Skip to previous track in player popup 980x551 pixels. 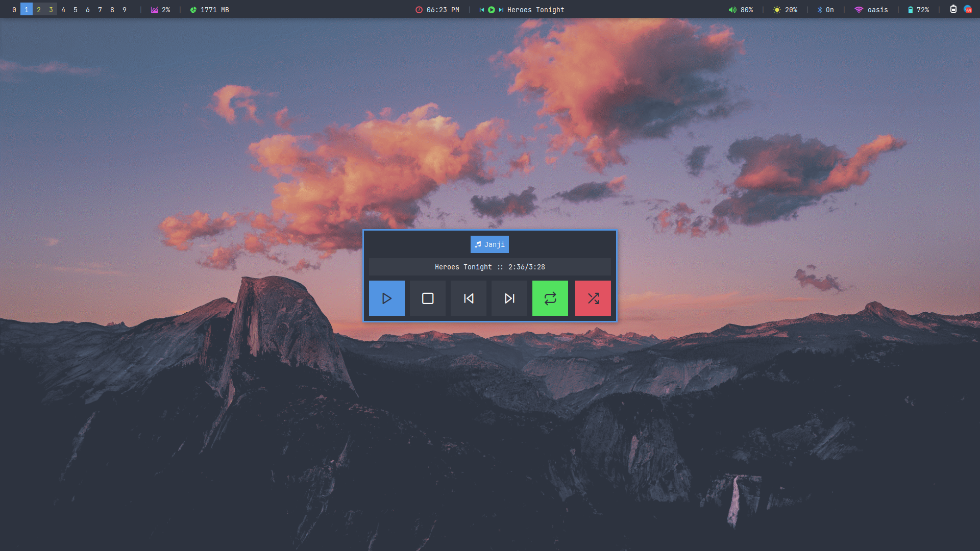(x=469, y=298)
